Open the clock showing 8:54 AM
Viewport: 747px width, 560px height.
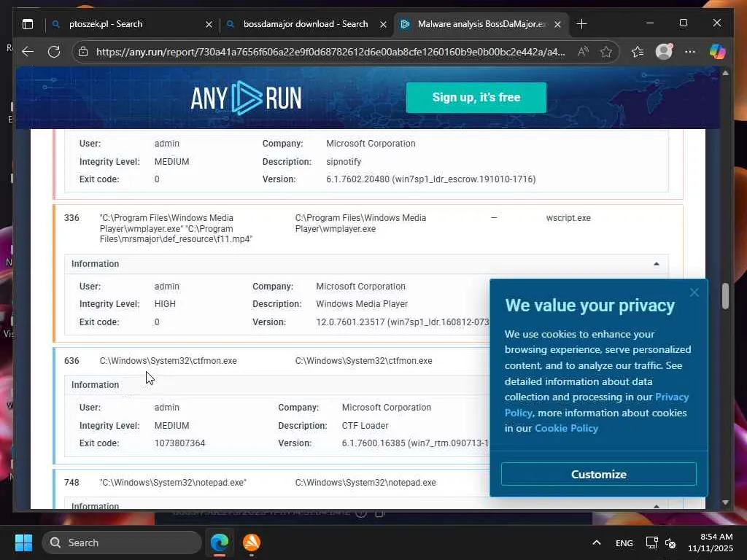point(710,542)
